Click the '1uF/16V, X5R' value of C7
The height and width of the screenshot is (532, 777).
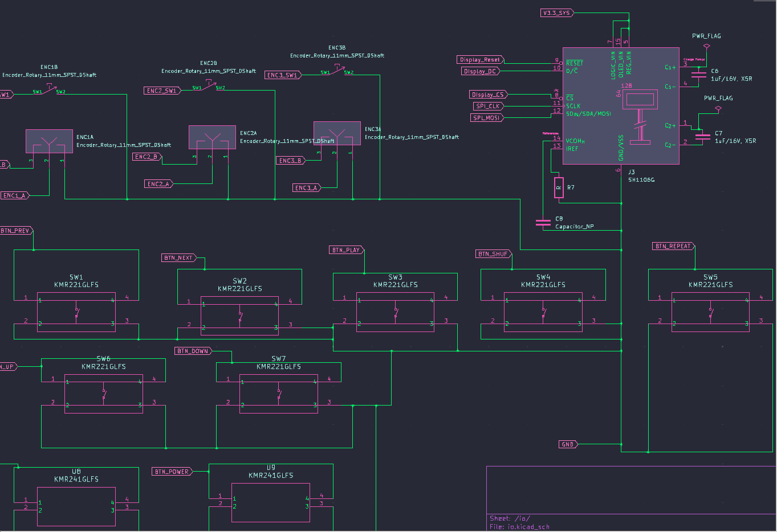coord(735,141)
